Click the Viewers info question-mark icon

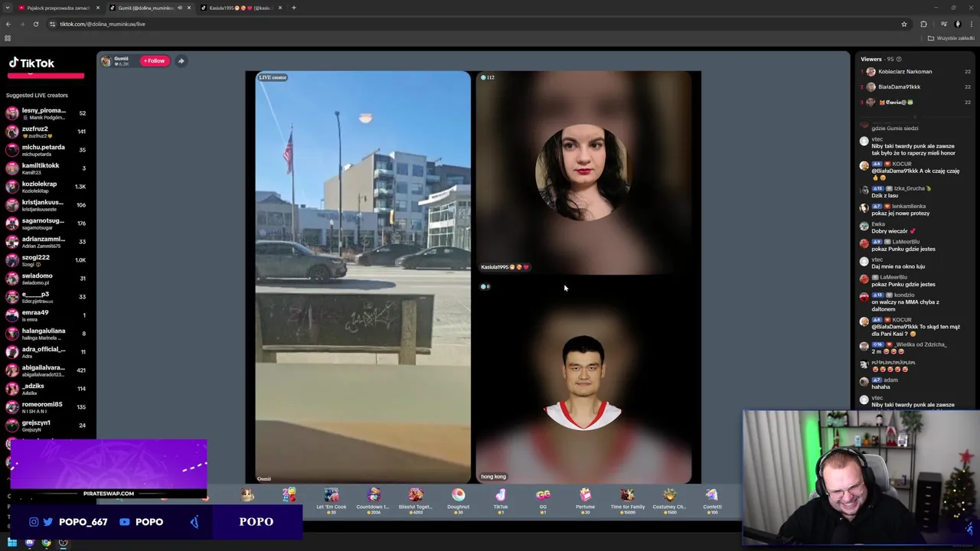[x=899, y=59]
